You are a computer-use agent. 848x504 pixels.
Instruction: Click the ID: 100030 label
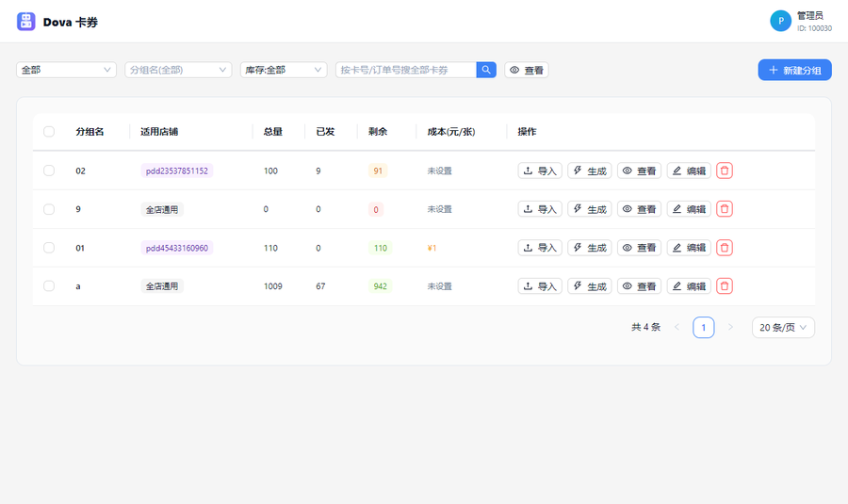[814, 28]
